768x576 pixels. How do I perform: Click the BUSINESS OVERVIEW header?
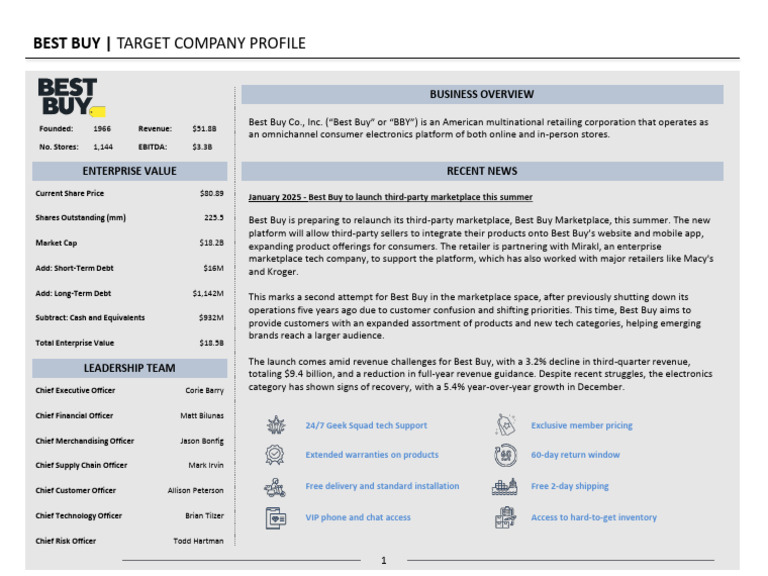tap(482, 94)
